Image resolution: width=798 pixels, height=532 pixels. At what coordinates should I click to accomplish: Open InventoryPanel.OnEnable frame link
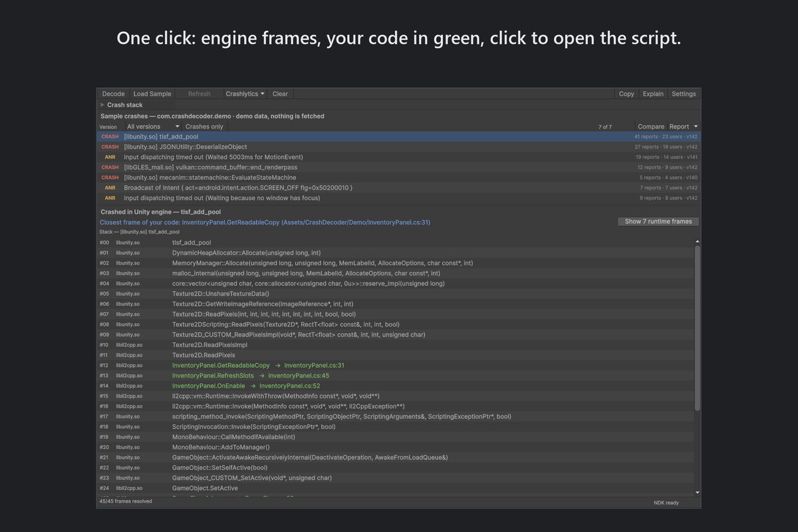(246, 386)
